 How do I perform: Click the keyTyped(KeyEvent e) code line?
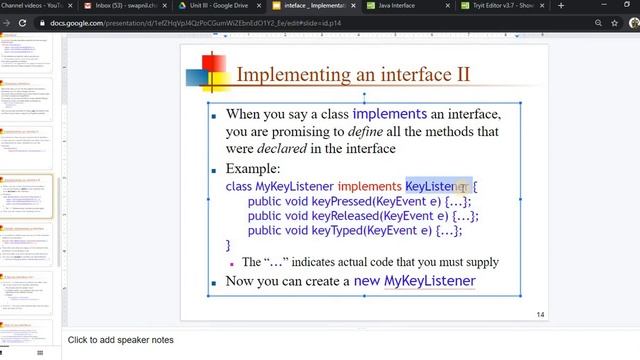(355, 231)
